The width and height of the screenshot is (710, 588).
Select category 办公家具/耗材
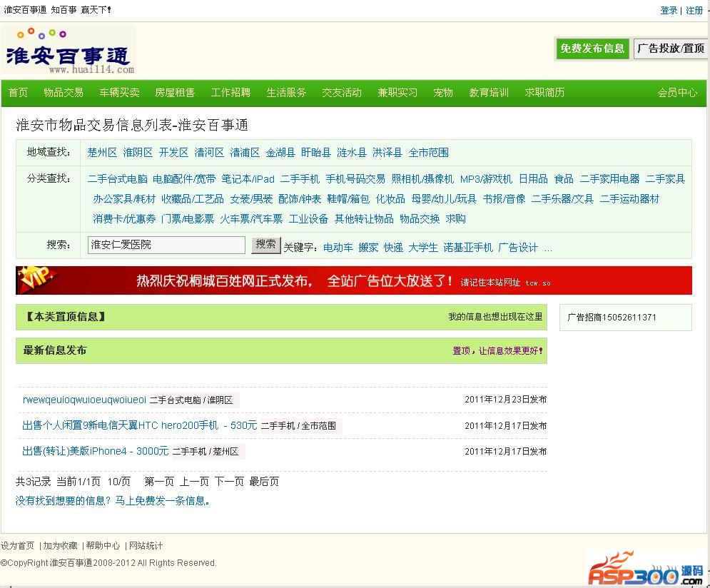click(125, 199)
